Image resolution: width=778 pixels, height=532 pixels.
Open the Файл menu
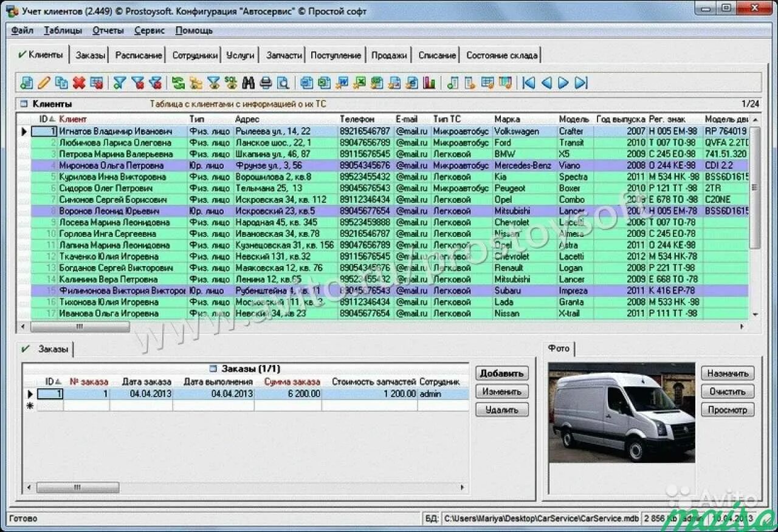tap(22, 30)
